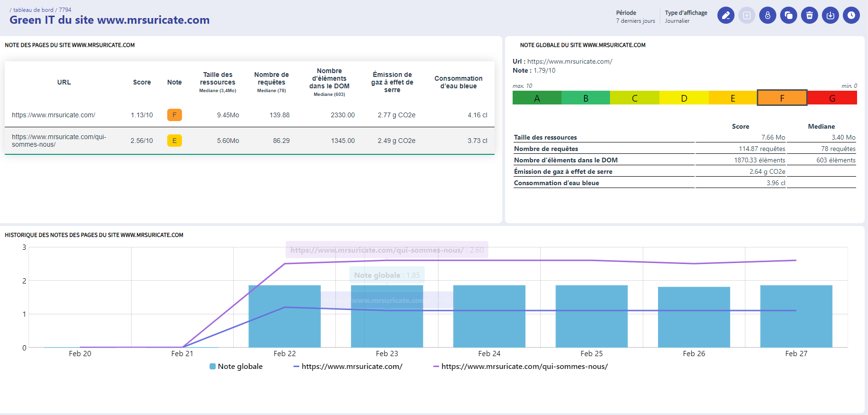
Task: Toggle qui-sommes-nous line in chart legend
Action: tap(520, 367)
